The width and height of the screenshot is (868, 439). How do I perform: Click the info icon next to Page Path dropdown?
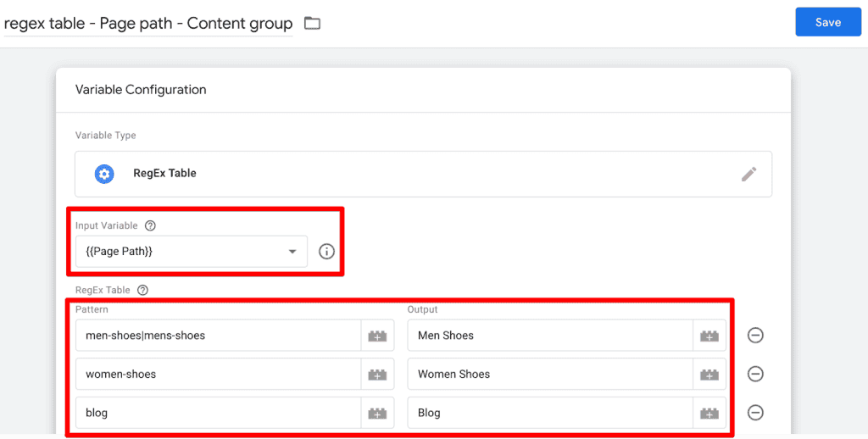click(326, 252)
